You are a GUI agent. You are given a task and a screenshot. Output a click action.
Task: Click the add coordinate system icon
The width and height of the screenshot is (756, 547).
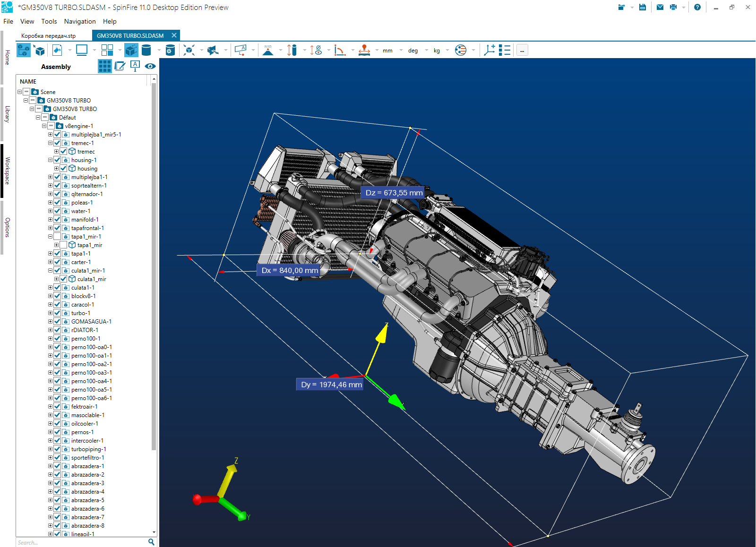click(489, 50)
